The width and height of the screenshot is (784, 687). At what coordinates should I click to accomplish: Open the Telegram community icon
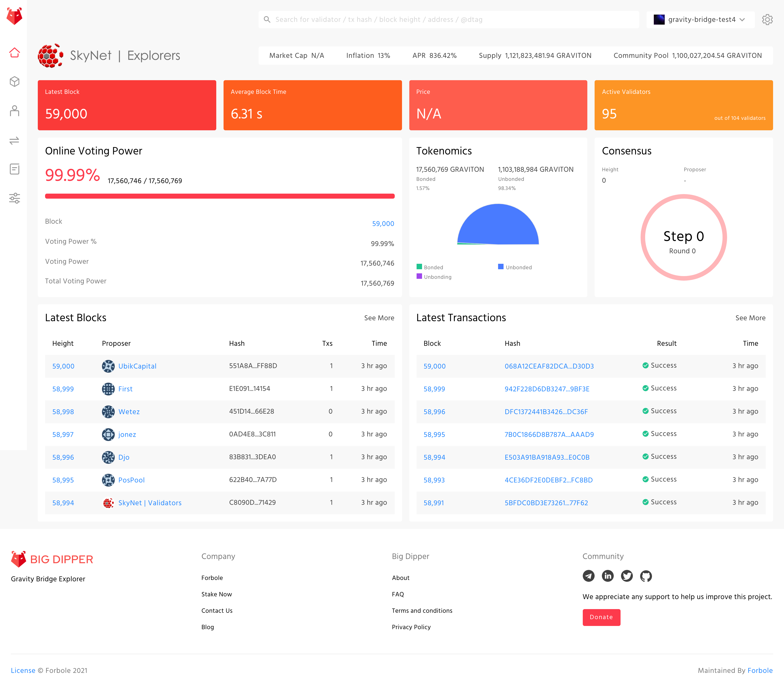pos(589,576)
